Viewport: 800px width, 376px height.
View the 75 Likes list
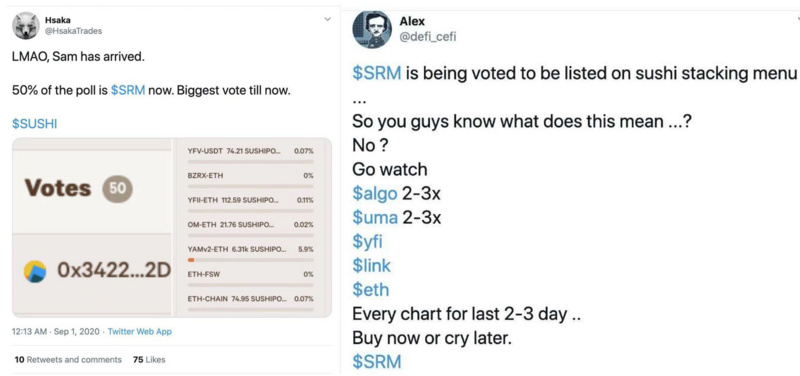coord(149,360)
